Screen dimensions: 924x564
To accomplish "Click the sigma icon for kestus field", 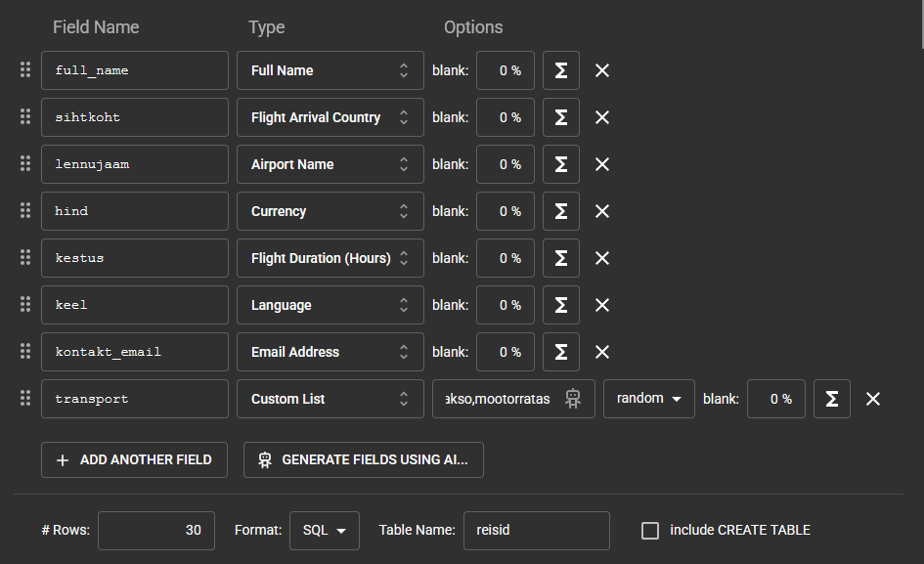I will [561, 258].
